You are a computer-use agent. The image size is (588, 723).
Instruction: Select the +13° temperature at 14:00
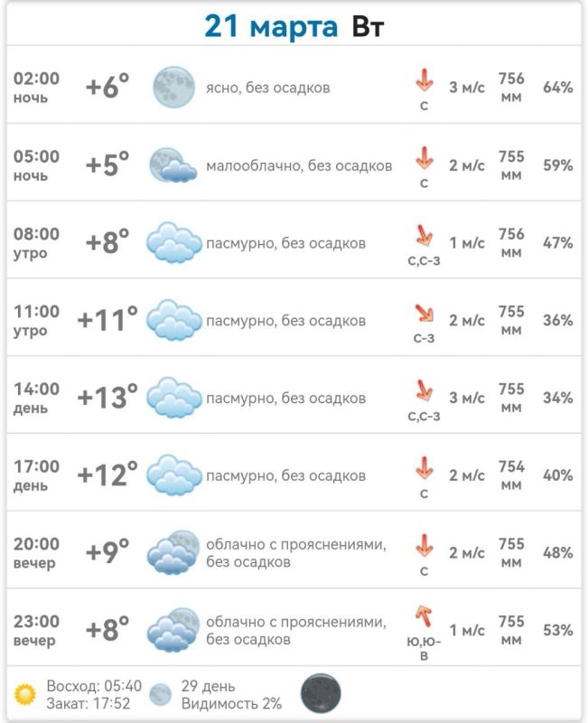107,397
